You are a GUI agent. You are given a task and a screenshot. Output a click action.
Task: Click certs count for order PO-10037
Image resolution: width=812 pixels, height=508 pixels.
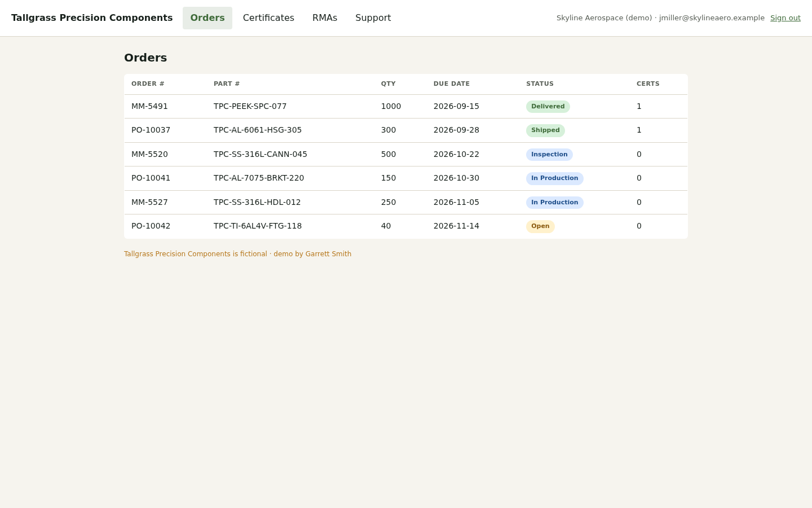coord(639,130)
